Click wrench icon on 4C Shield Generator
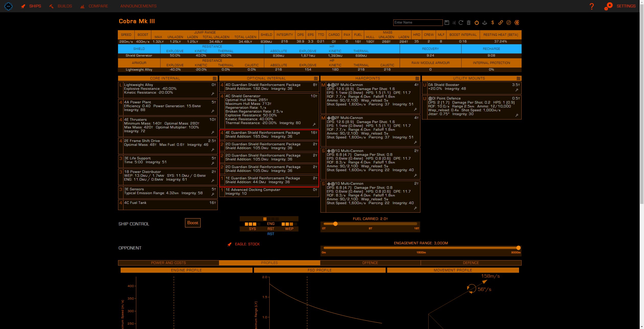 tap(314, 124)
